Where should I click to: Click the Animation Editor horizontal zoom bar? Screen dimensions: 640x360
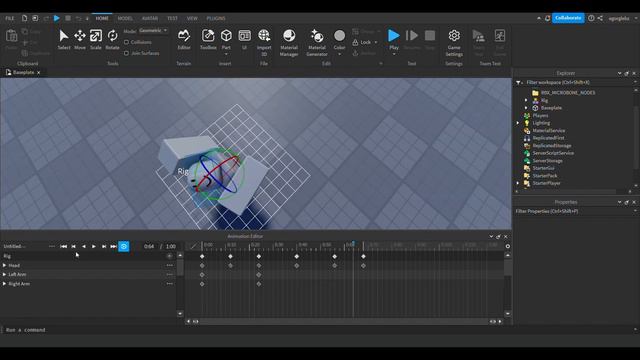344,322
